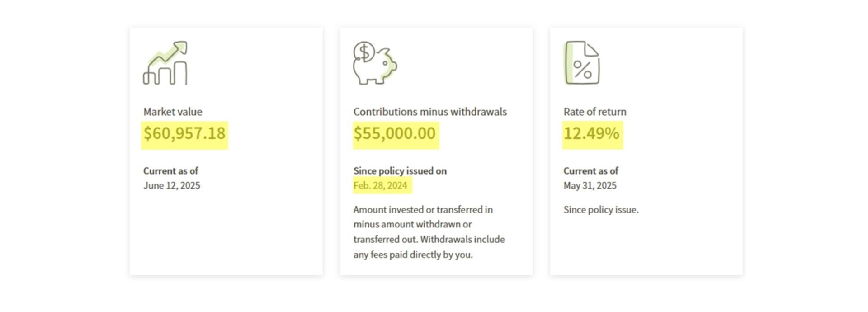Screen dimensions: 868x312
Task: Click the highlighted Feb. 28, 2024 date
Action: 380,186
